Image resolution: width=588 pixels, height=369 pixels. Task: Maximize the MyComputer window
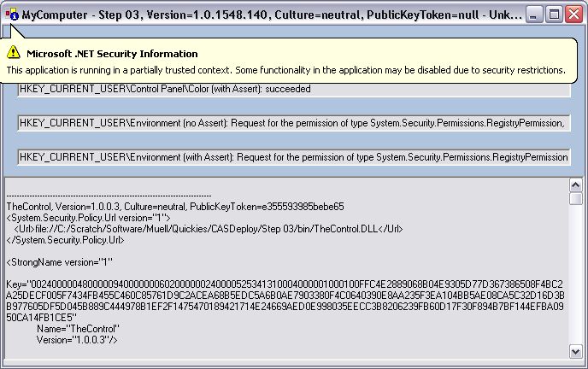pyautogui.click(x=553, y=15)
